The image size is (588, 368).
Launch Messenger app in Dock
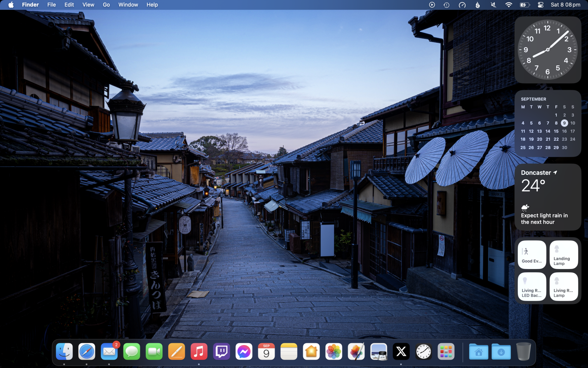[244, 351]
